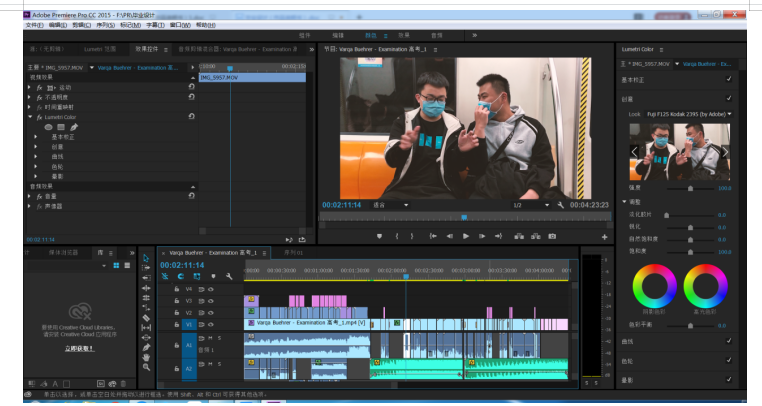
Task: Show more workspaces via double chevron
Action: coord(474,35)
